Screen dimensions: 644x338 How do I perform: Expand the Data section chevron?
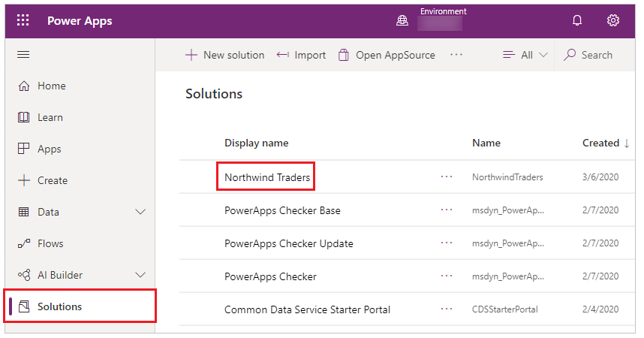point(140,212)
